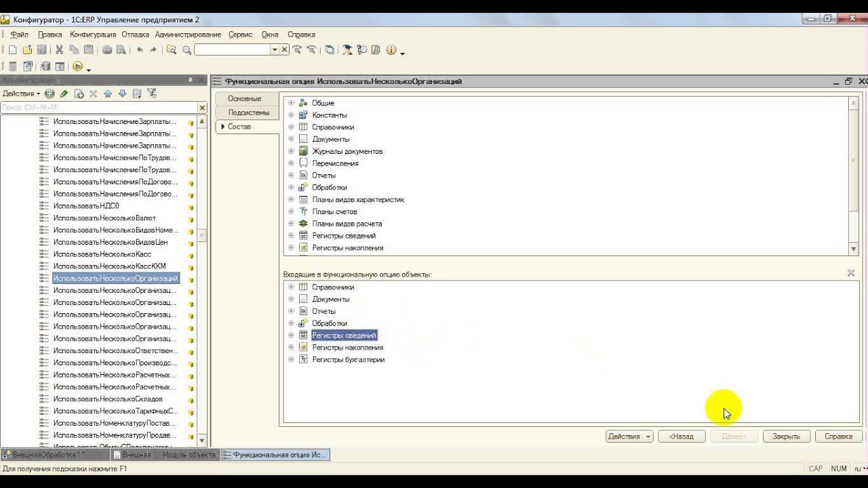Click the Move down arrow icon
Image resolution: width=868 pixels, height=488 pixels.
pyautogui.click(x=122, y=94)
